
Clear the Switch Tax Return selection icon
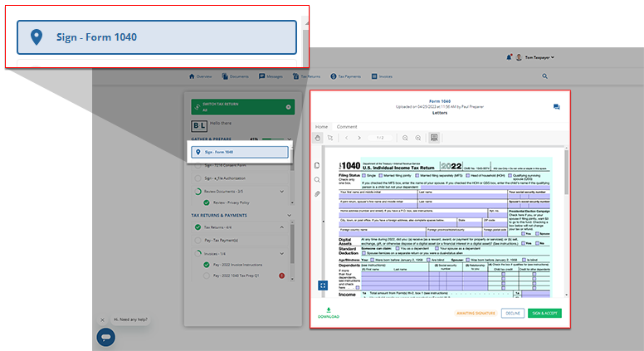click(x=288, y=107)
